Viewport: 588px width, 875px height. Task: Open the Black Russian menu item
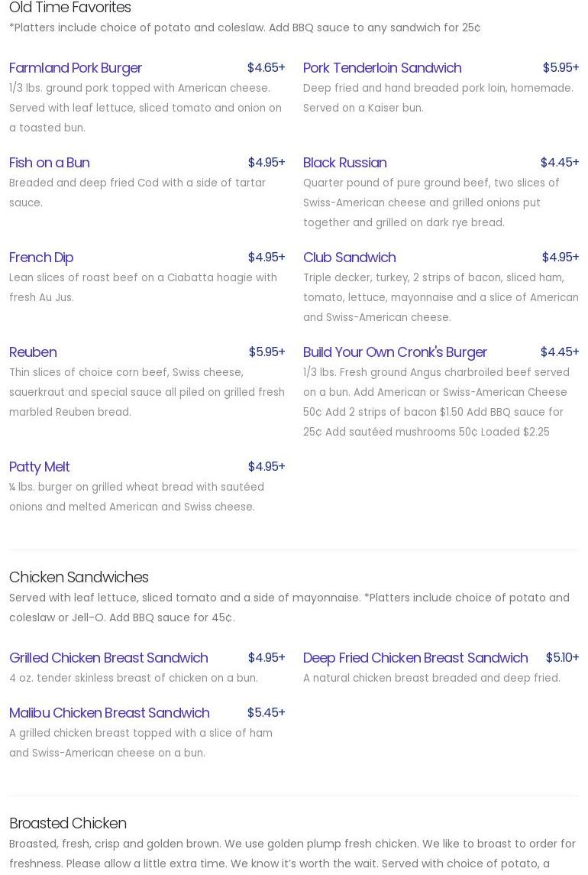pos(344,163)
